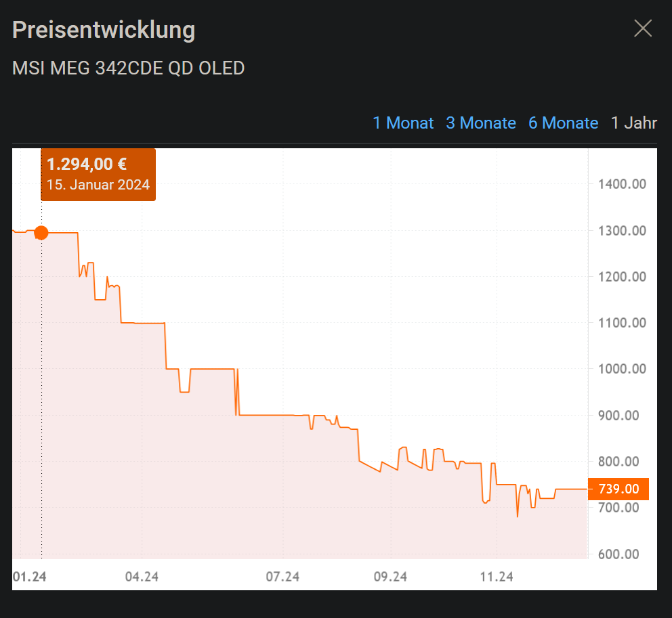The image size is (672, 618).
Task: Click the 1000.00 price axis value
Action: [x=623, y=369]
